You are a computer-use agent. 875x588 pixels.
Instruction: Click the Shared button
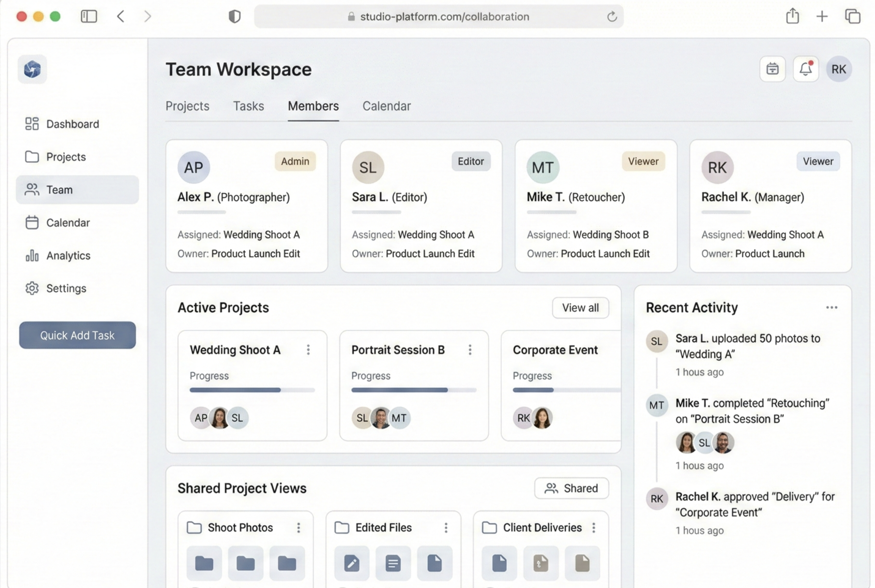click(x=572, y=488)
